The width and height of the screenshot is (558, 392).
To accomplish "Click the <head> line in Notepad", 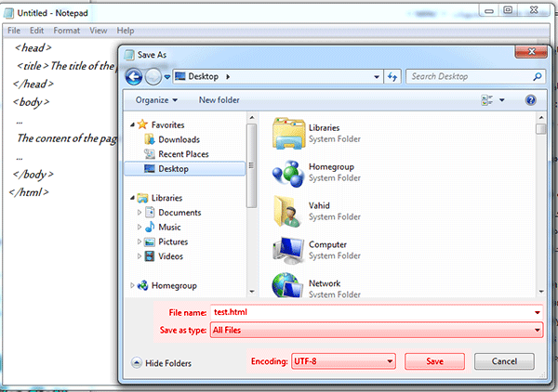I will 33,47.
